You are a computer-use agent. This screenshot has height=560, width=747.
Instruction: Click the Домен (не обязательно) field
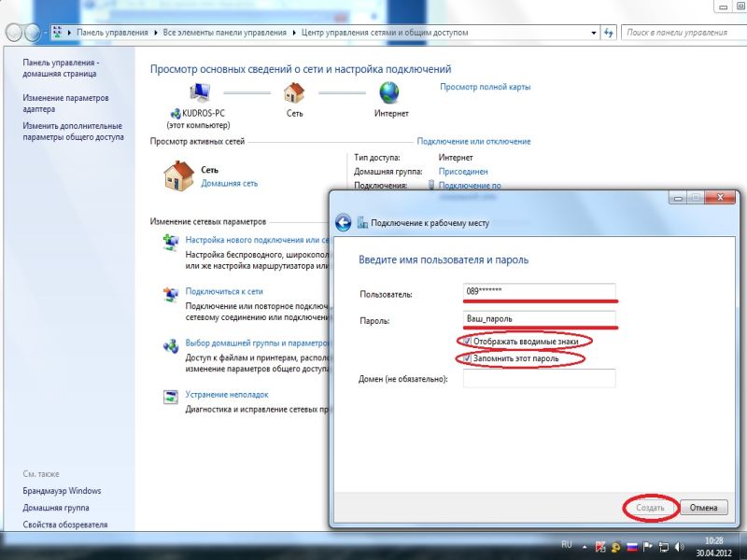point(540,378)
